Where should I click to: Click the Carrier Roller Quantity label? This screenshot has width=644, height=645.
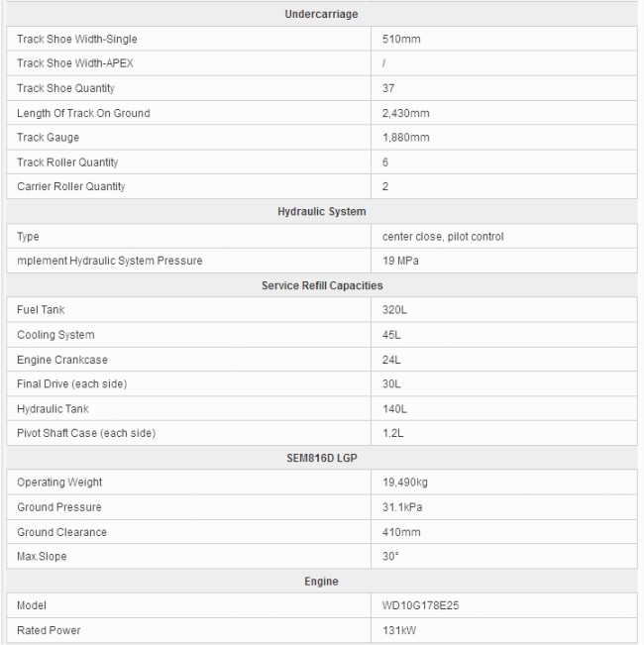71,186
